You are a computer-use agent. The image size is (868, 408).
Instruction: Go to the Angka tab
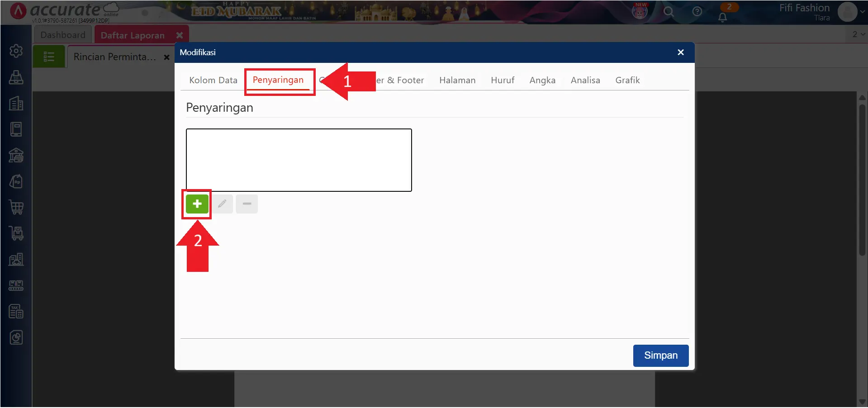[542, 80]
